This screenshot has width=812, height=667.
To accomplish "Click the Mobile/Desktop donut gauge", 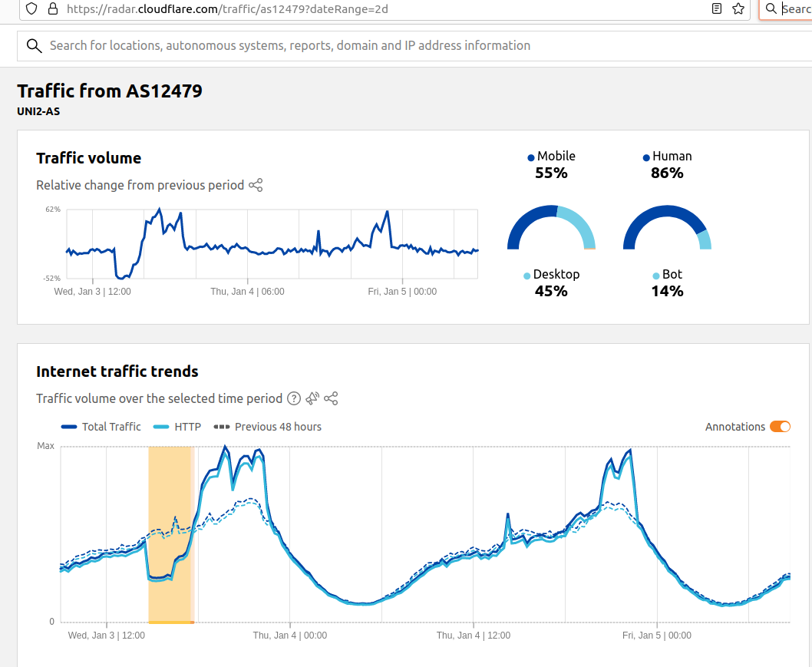I will [552, 228].
